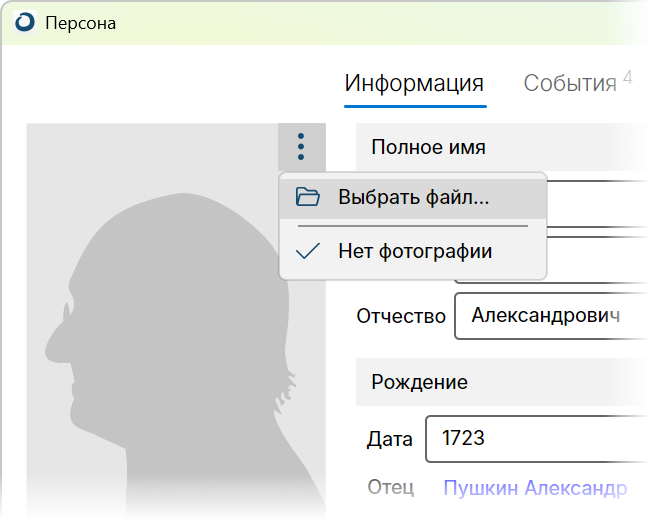
Task: Click the Рождение section header
Action: (503, 382)
